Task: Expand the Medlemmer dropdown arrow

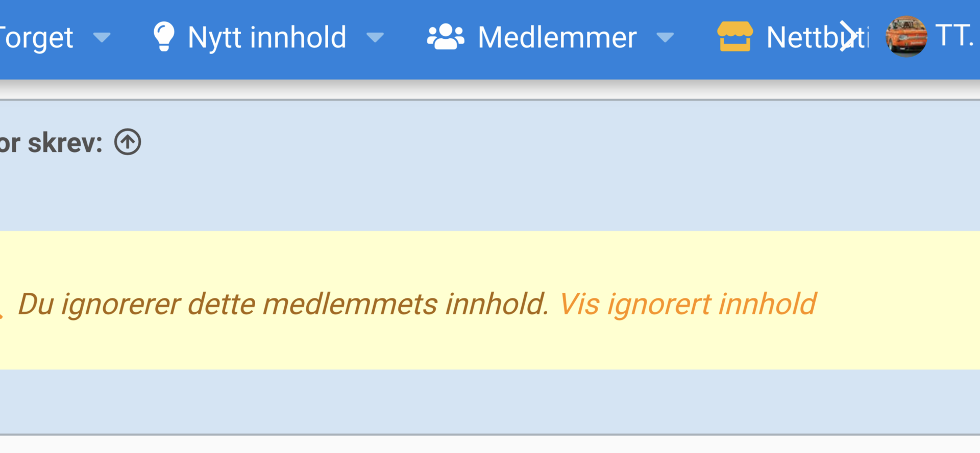Action: coord(665,37)
